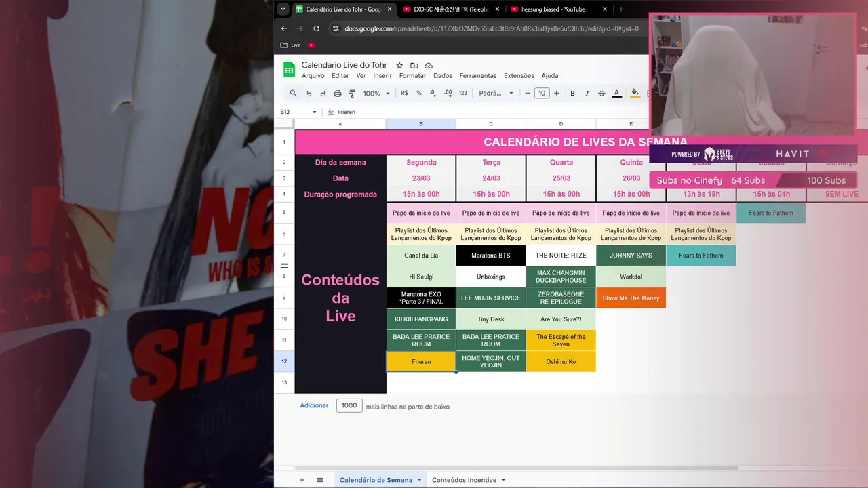Open the Calendário da Semana tab dropdown arrow
Viewport: 868px width, 488px height.
pyautogui.click(x=419, y=480)
